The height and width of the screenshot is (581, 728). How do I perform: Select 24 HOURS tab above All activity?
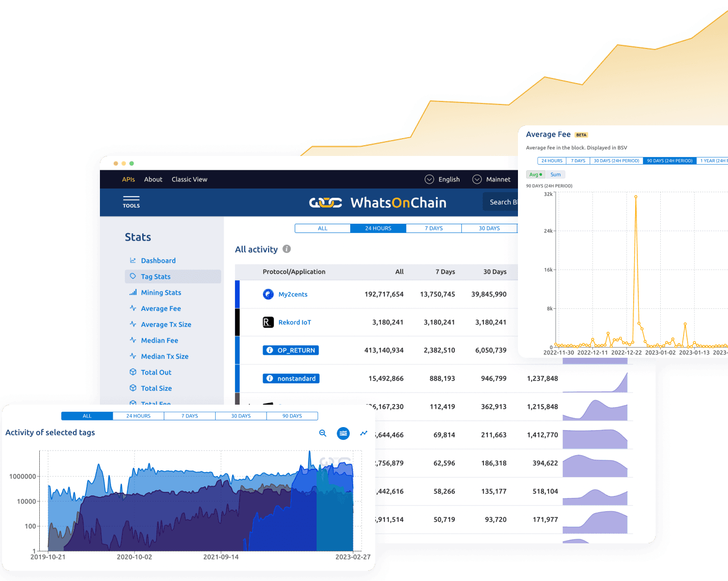[x=378, y=228]
